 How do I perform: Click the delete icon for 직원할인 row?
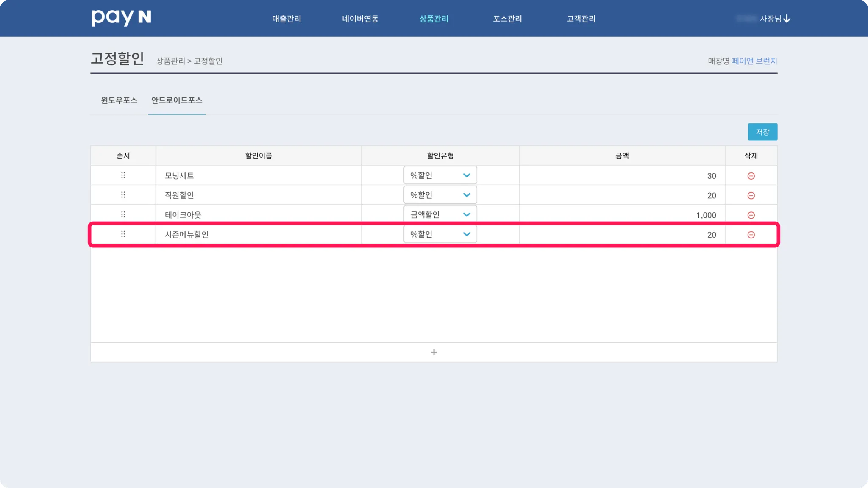[x=751, y=195]
